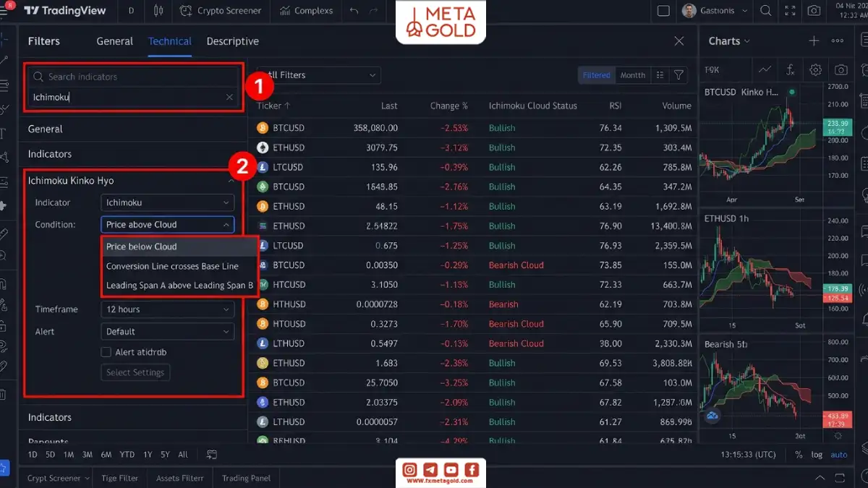
Task: Select the YTD time range
Action: pos(127,455)
